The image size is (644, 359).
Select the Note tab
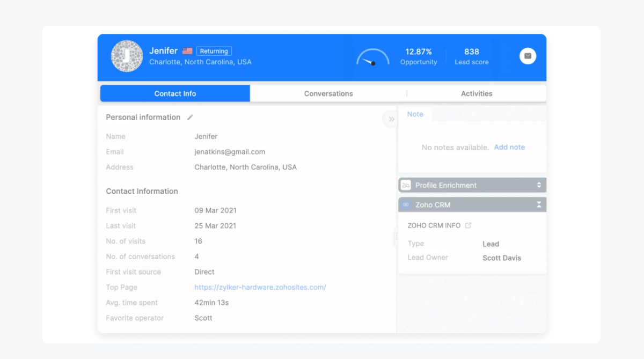point(415,114)
